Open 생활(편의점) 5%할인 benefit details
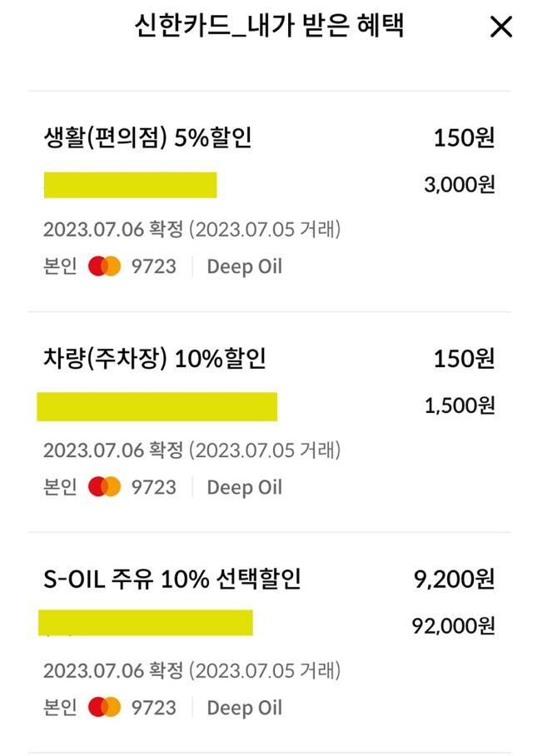Viewport: 547px width, 756px height. coord(147,138)
